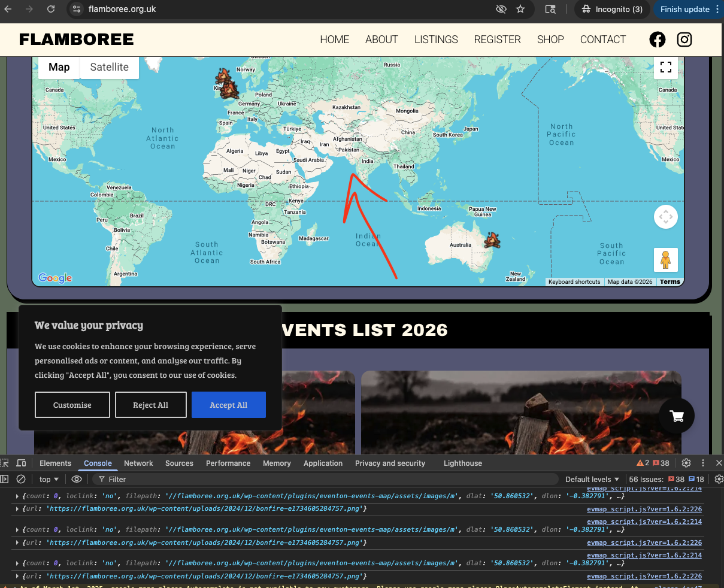This screenshot has width=724, height=588.
Task: Open the floating shopping cart button
Action: click(x=677, y=416)
